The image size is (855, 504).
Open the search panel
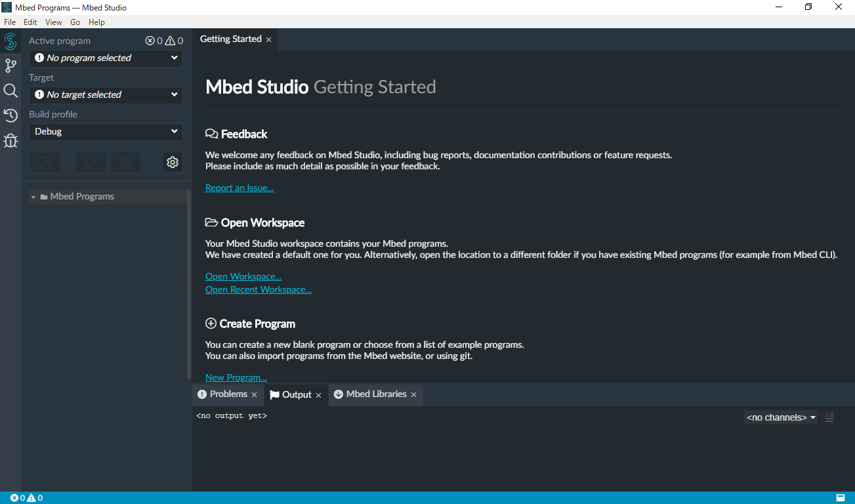tap(10, 91)
